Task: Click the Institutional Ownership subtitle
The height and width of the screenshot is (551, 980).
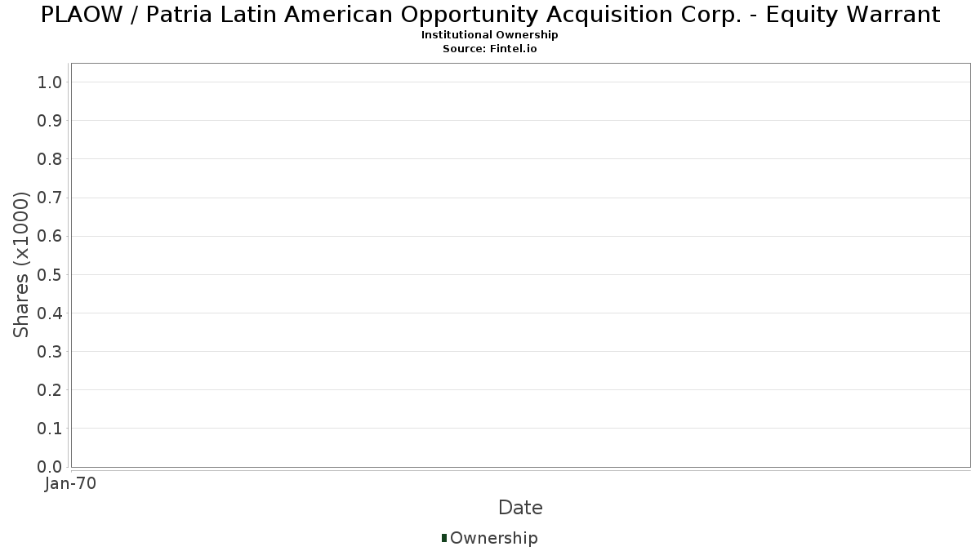Action: [x=490, y=35]
